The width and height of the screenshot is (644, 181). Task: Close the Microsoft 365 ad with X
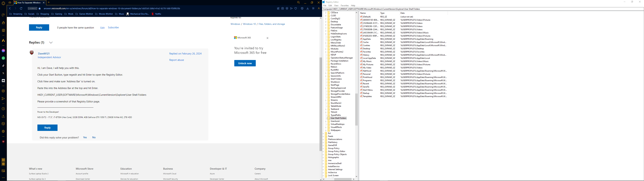[267, 38]
